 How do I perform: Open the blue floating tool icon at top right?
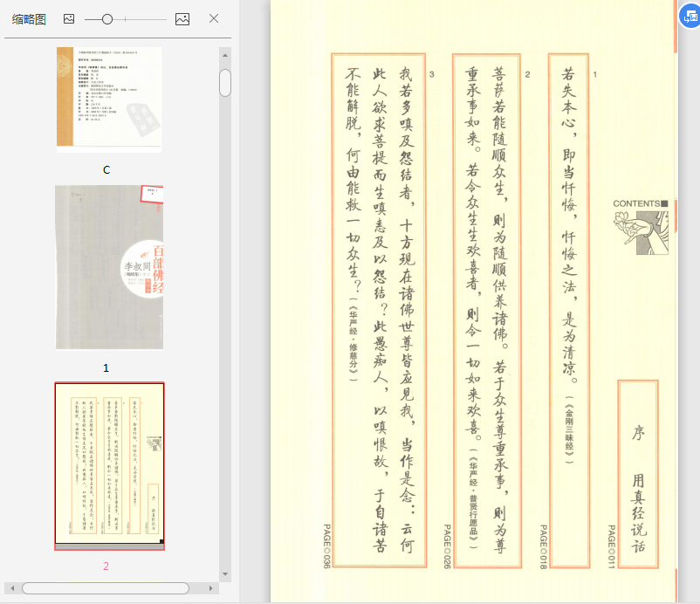[x=690, y=17]
